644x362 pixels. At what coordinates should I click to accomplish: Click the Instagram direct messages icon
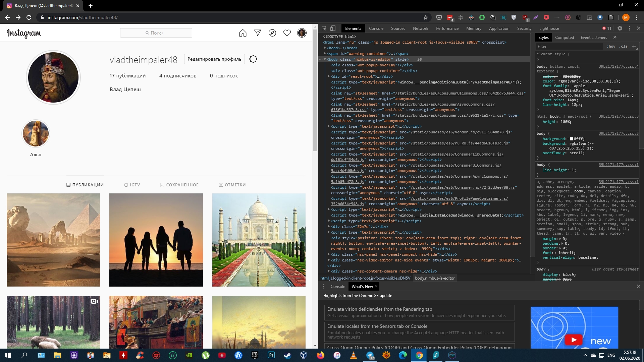coord(257,33)
